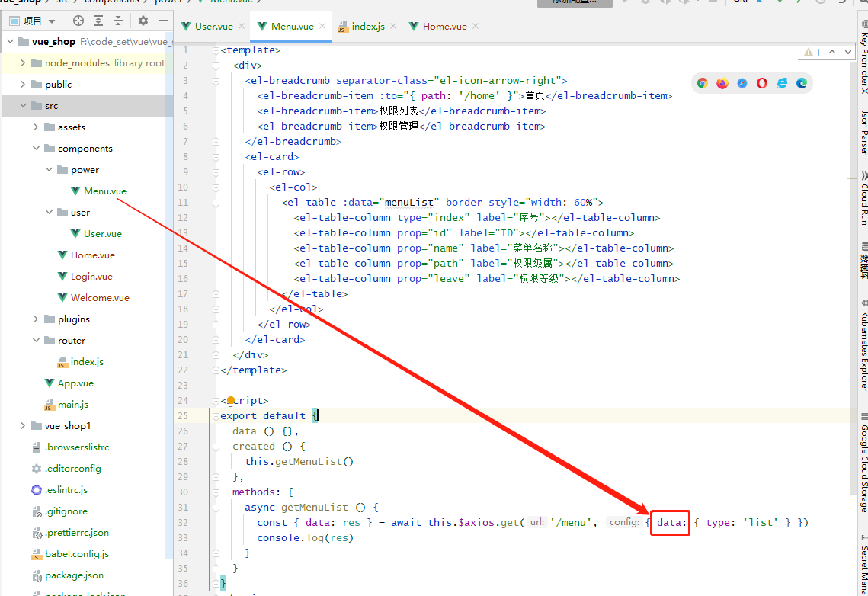The width and height of the screenshot is (868, 596).
Task: Expand the plugins folder
Action: pos(36,319)
